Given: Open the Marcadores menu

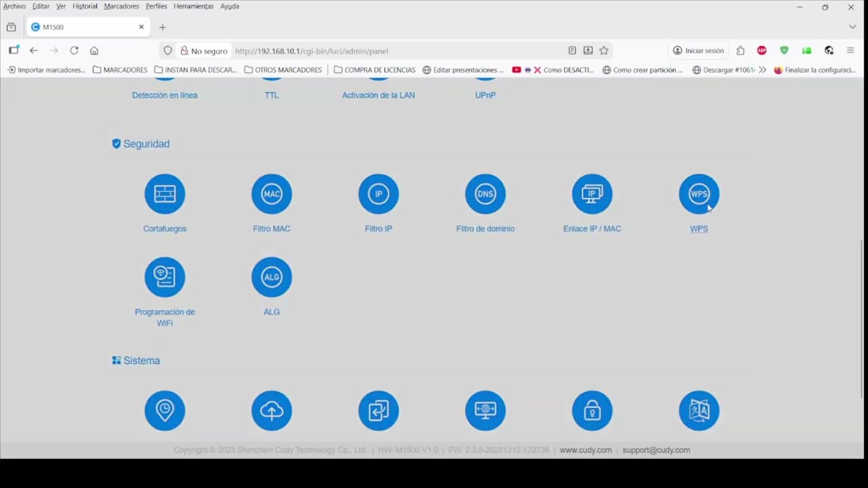Looking at the screenshot, I should (121, 6).
